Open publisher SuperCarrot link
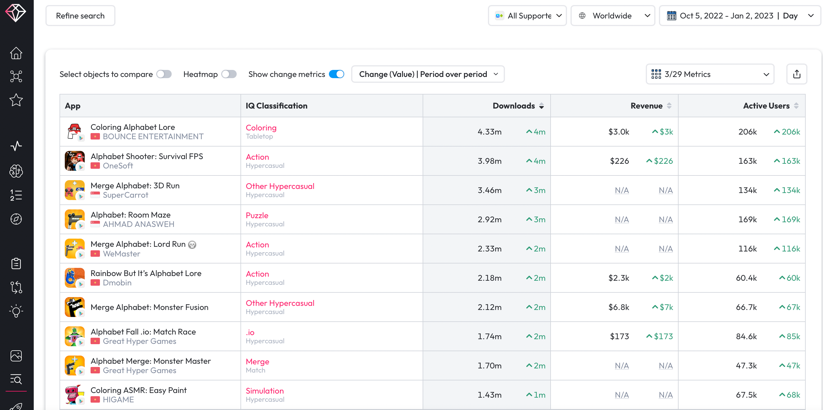 pyautogui.click(x=125, y=195)
